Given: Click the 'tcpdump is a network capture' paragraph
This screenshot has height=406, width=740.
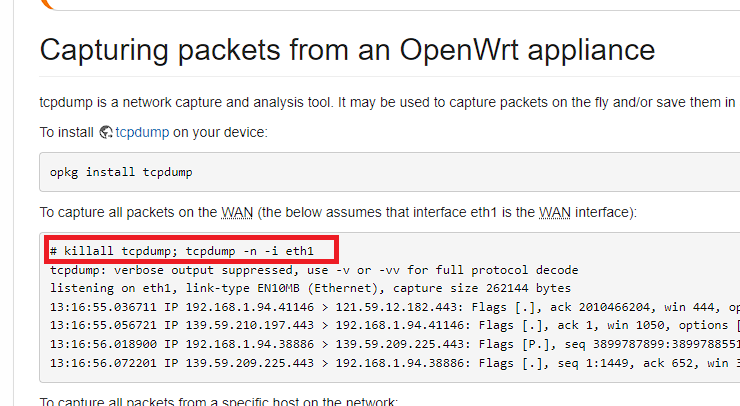Looking at the screenshot, I should tap(389, 102).
